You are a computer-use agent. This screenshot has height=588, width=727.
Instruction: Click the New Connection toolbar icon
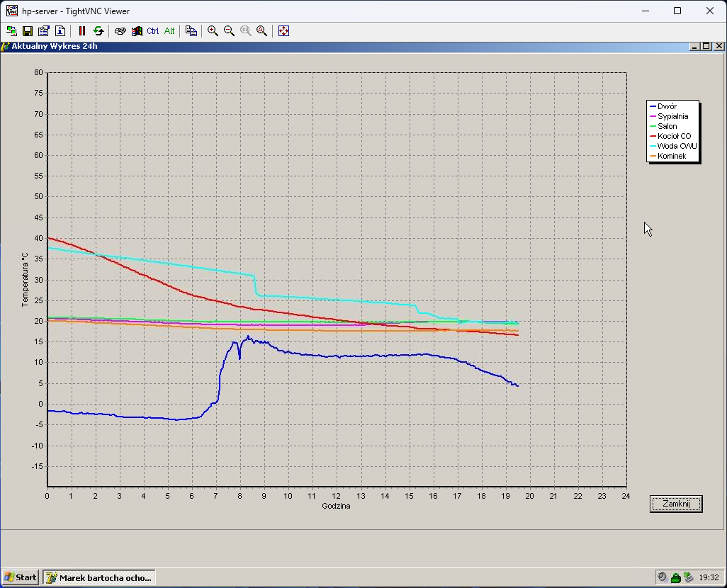11,31
